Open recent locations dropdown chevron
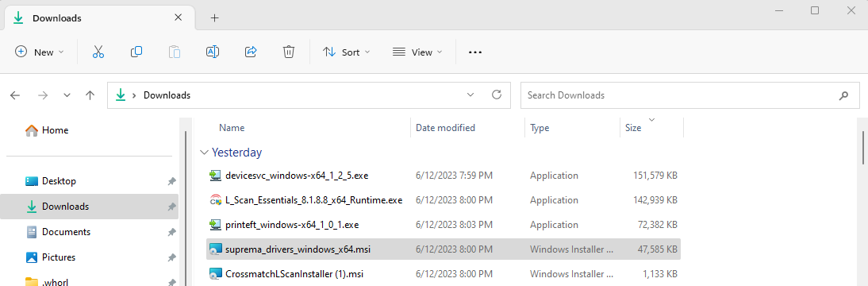Screen dimensions: 868x286 point(67,95)
